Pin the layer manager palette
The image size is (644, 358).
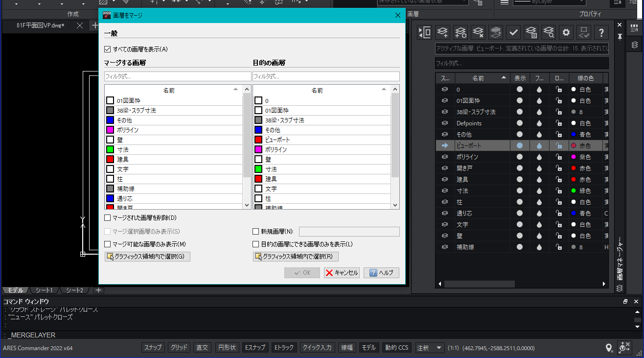[620, 37]
